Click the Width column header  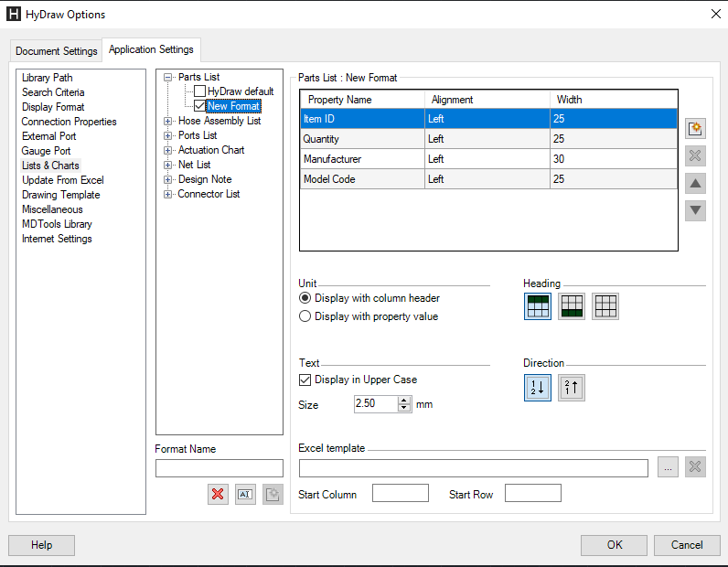click(x=614, y=100)
